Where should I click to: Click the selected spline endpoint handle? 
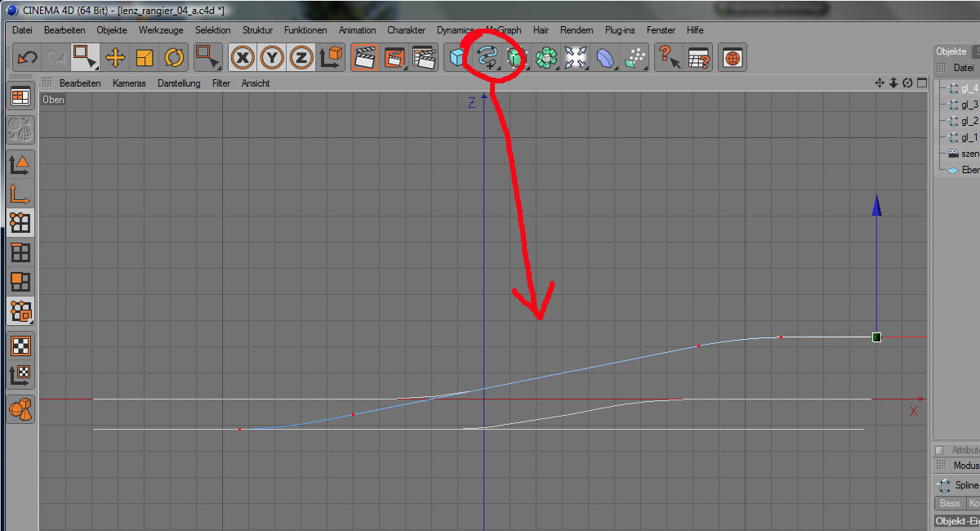click(x=876, y=337)
